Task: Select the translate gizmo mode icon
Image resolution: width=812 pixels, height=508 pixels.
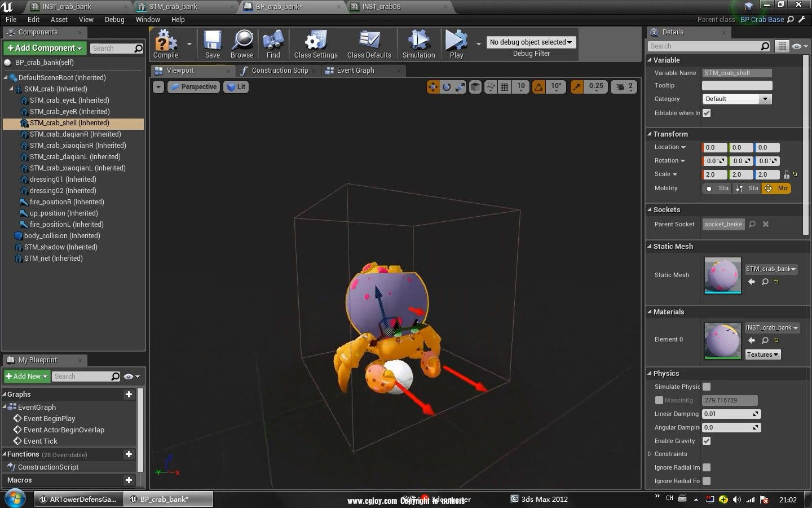Action: point(433,87)
